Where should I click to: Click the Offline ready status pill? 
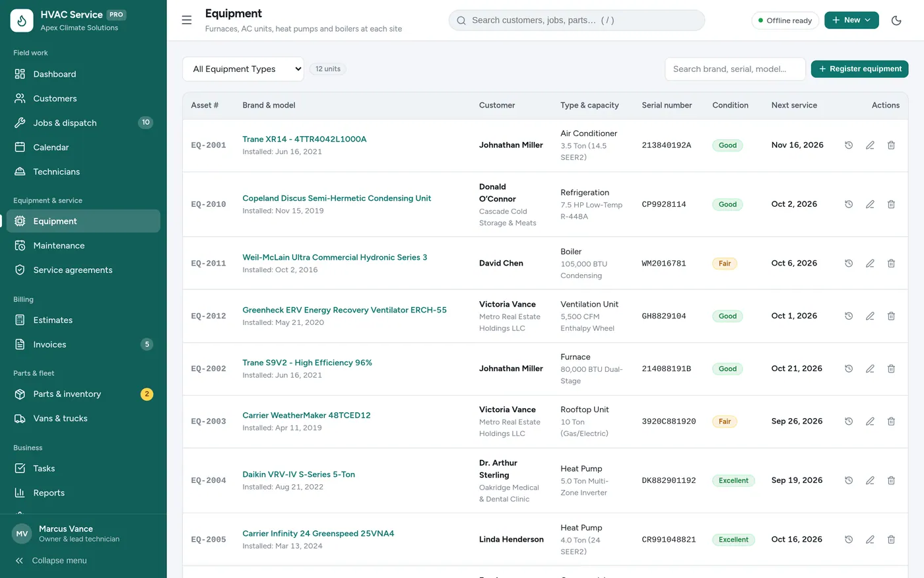point(785,20)
